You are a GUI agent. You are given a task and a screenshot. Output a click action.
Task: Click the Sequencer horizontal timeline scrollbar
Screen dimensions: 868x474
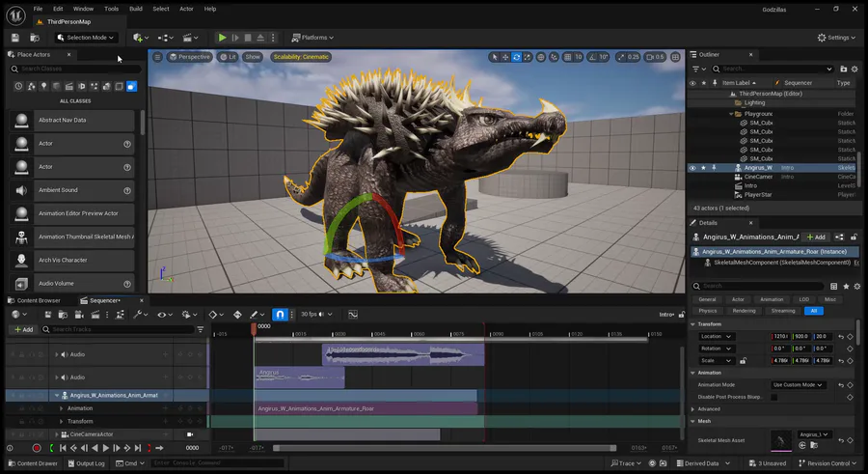click(x=445, y=448)
